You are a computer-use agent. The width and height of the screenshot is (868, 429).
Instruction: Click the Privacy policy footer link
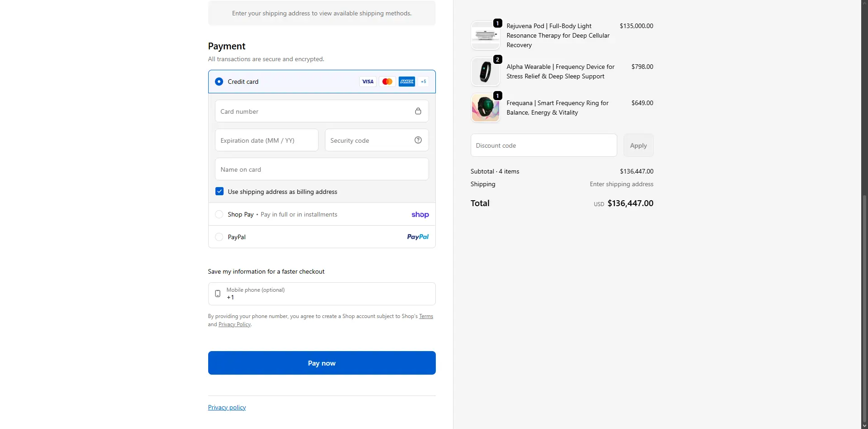pos(226,407)
